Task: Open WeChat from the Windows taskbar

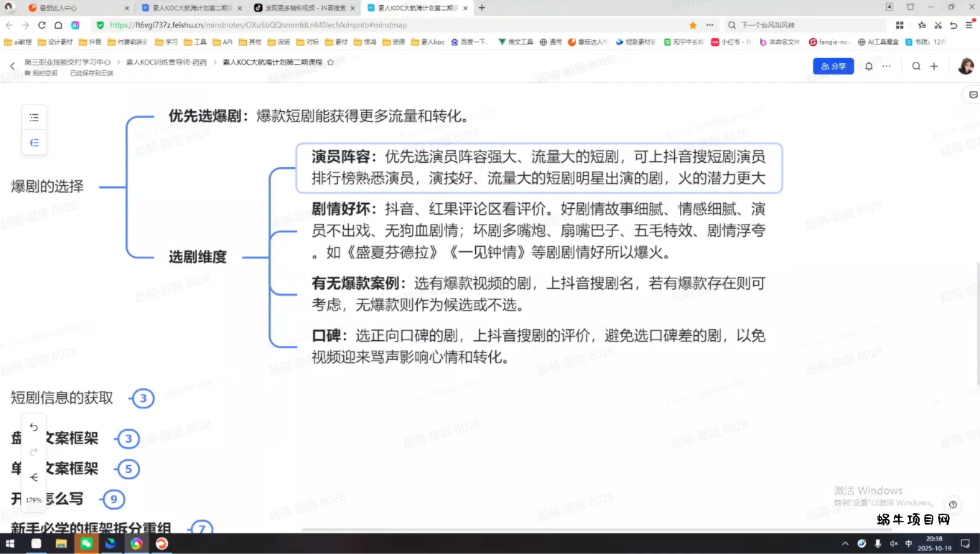Action: (86, 544)
